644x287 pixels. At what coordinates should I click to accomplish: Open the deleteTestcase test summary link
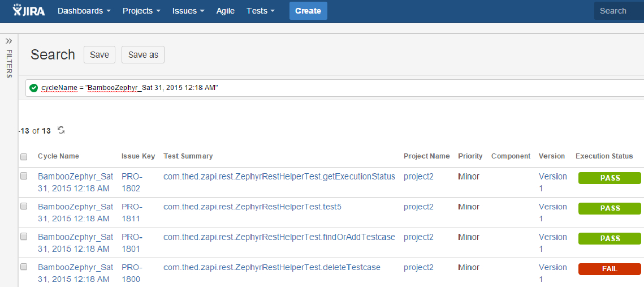[272, 267]
